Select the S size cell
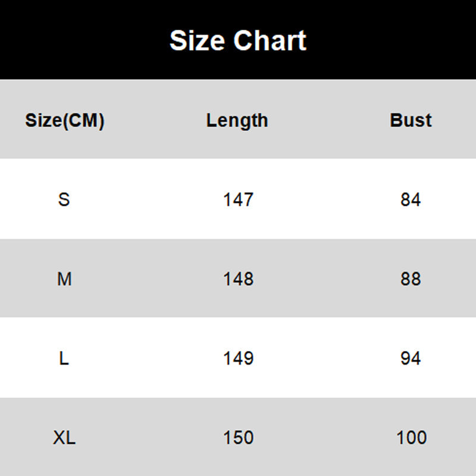Image resolution: width=476 pixels, height=476 pixels. tap(64, 199)
